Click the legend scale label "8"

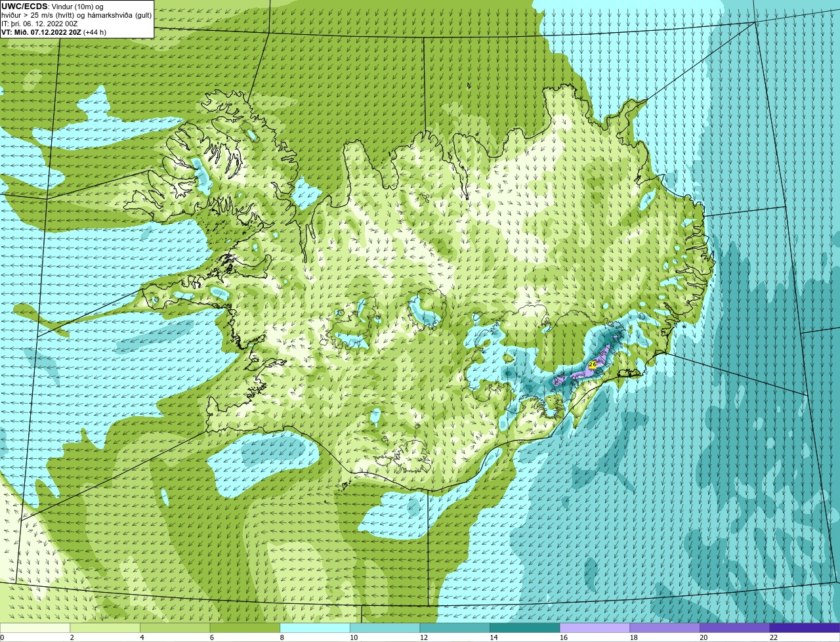(x=282, y=637)
